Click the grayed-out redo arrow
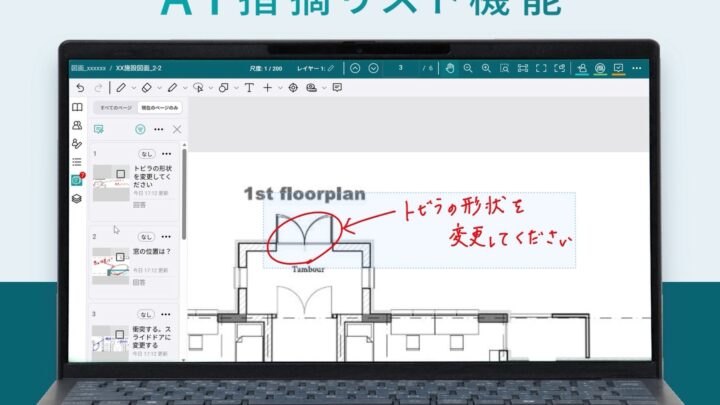The height and width of the screenshot is (405, 720). [x=98, y=88]
